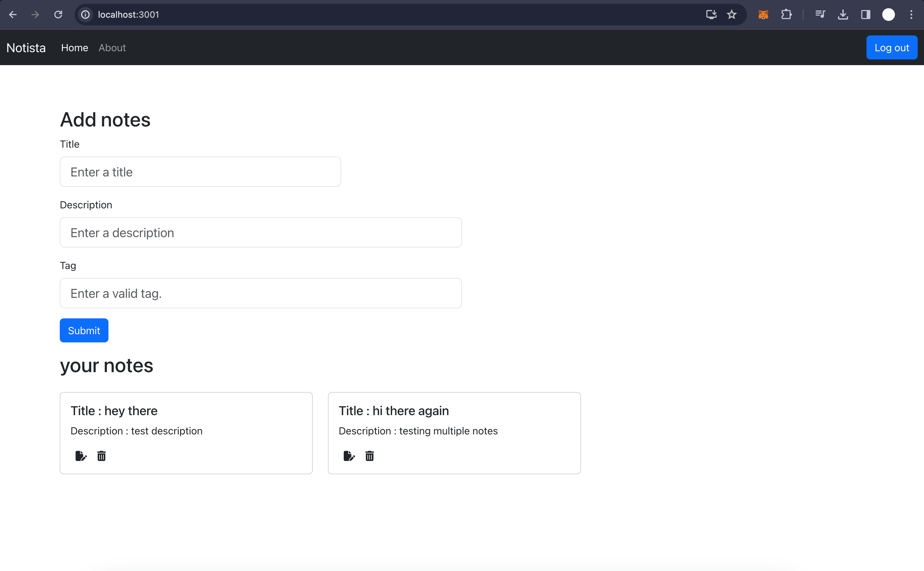Bookmark this page with the star
Screen dimensions: 924x571
click(x=732, y=15)
